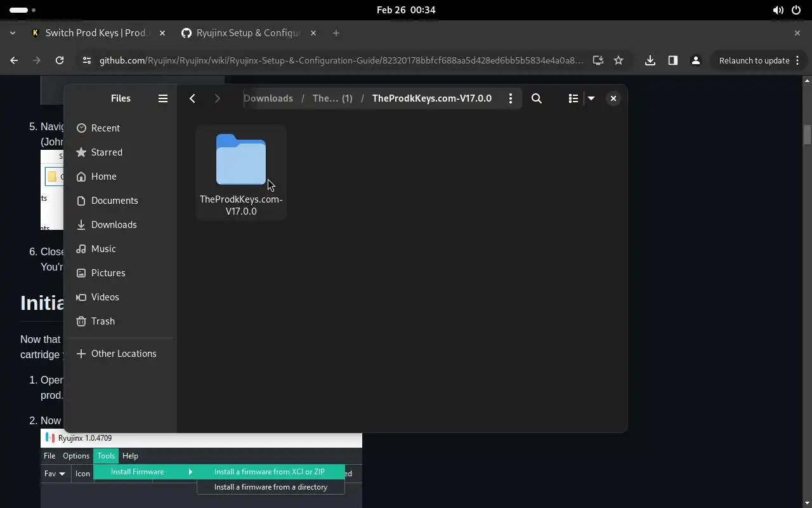Viewport: 812px width, 508px height.
Task: Close the browser window
Action: pos(797,33)
